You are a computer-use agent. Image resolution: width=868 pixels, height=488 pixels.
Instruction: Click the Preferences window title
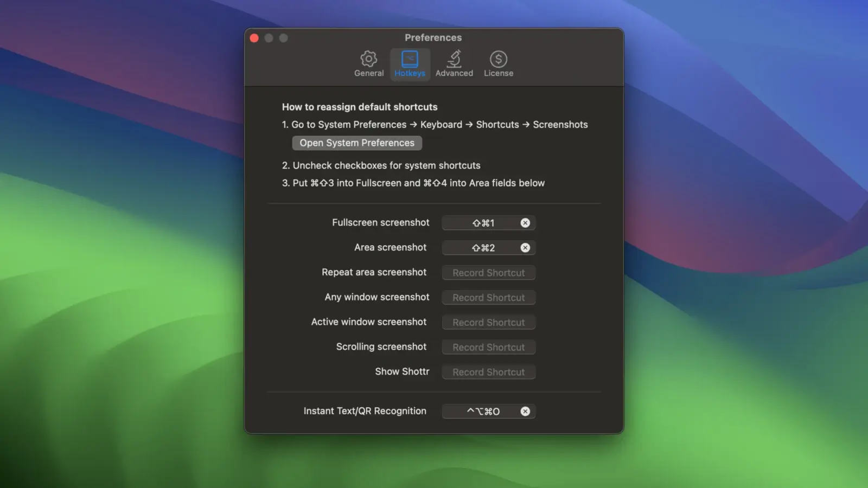click(433, 38)
